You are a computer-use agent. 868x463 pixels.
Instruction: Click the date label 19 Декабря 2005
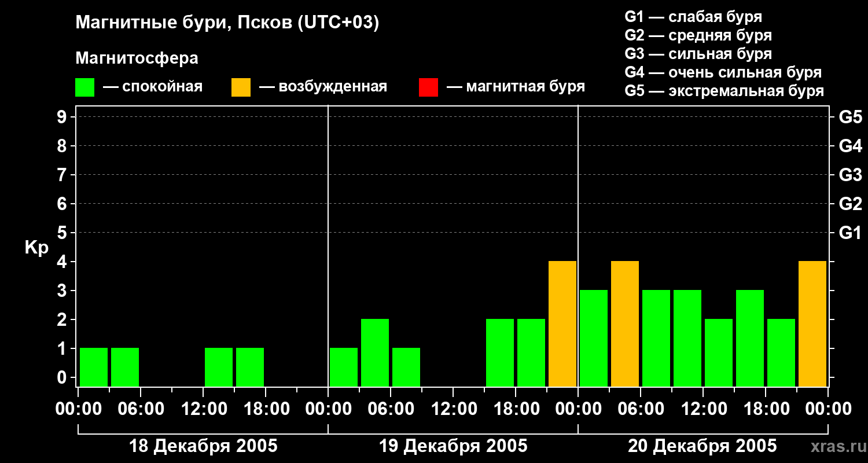[453, 446]
